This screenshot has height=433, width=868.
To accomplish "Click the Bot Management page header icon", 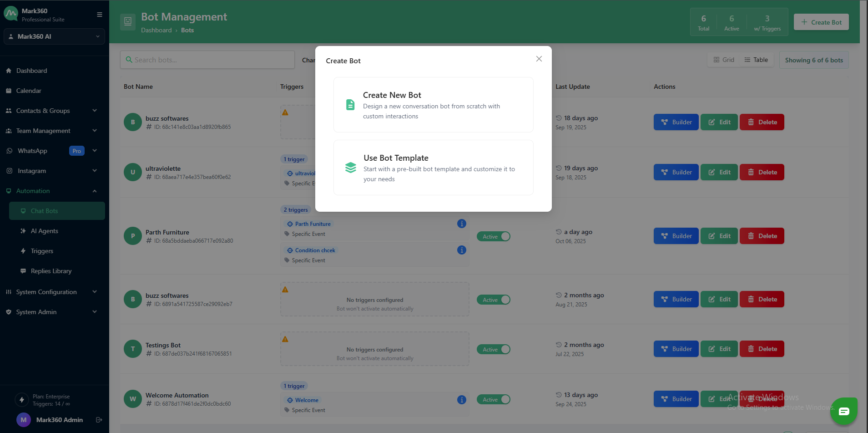I will click(x=128, y=22).
